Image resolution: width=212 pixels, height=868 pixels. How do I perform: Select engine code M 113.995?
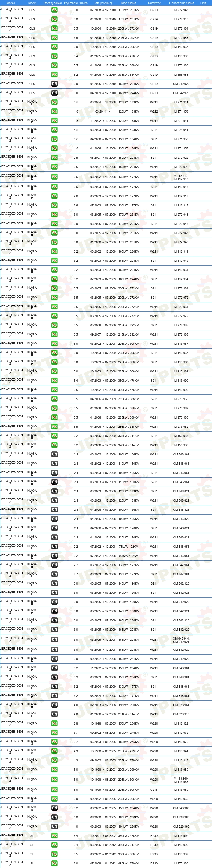181,845
